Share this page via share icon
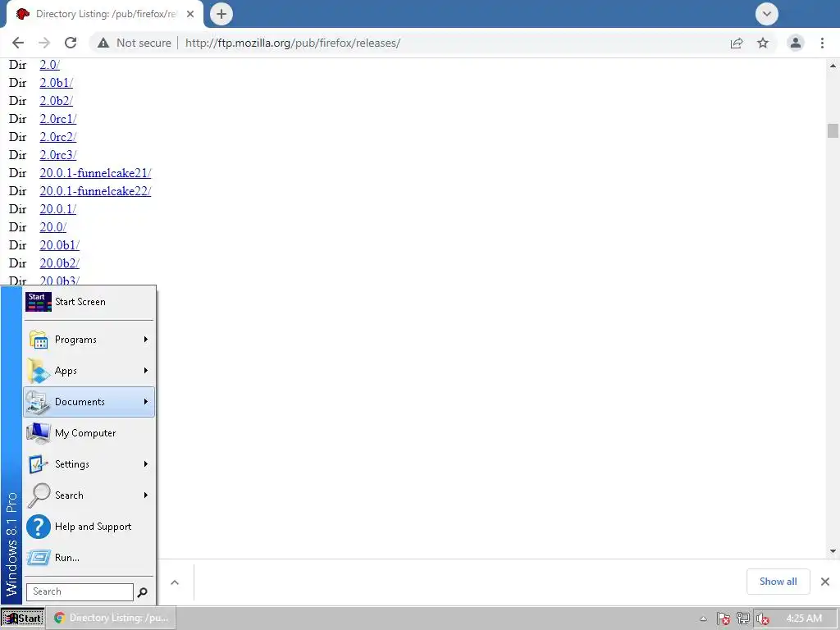This screenshot has width=840, height=630. (737, 43)
